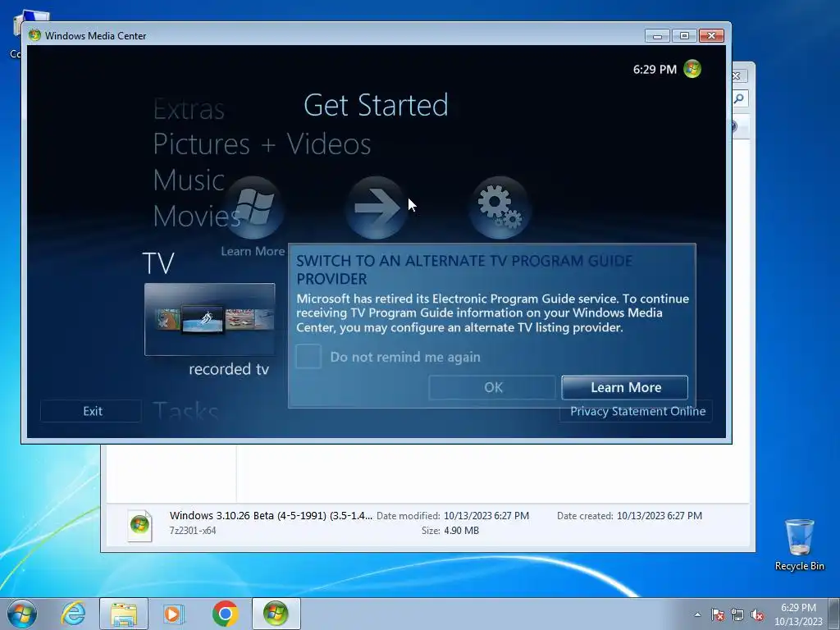Select the Music menu strip

189,180
